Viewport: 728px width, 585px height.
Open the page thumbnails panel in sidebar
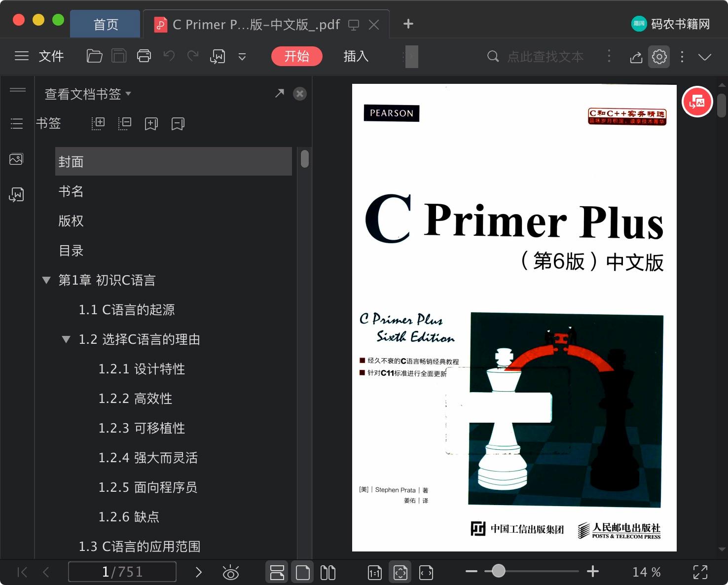click(16, 159)
